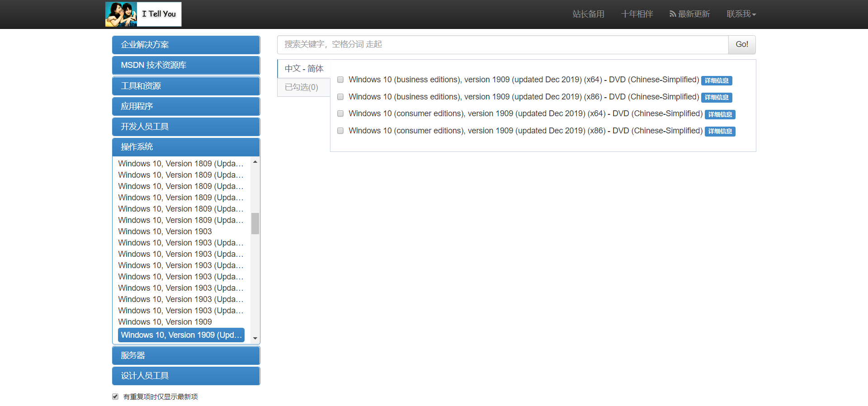
Task: Click the OS list scrollbar thumb
Action: pos(255,223)
